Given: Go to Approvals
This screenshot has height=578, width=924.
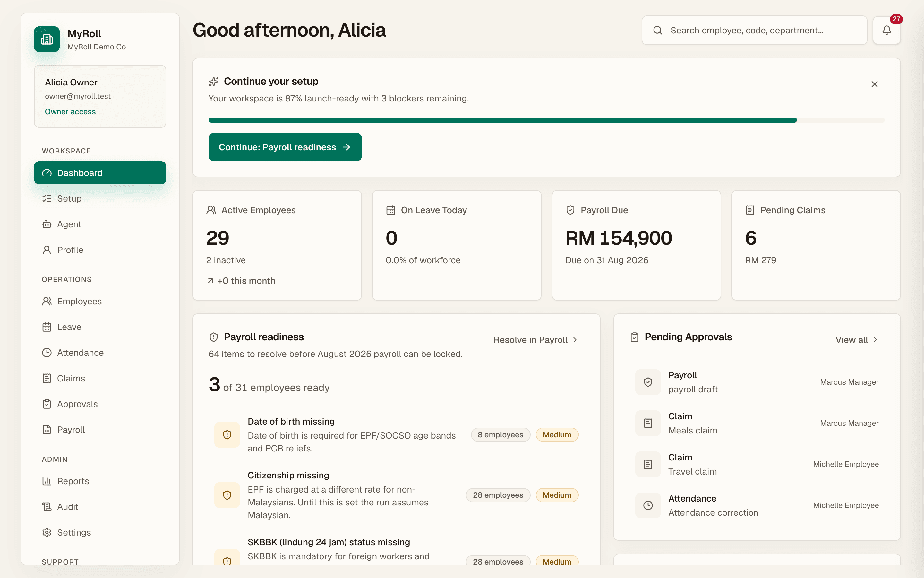Looking at the screenshot, I should tap(100, 404).
